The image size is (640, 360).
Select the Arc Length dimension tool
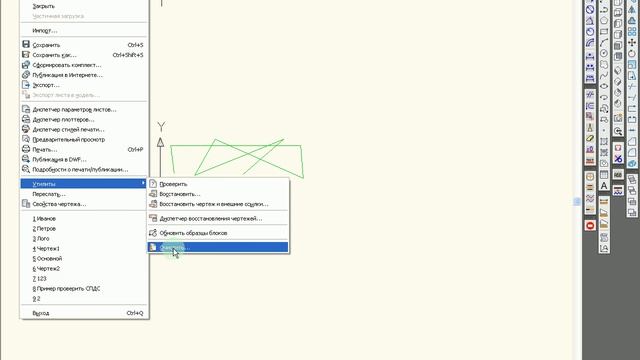click(591, 43)
